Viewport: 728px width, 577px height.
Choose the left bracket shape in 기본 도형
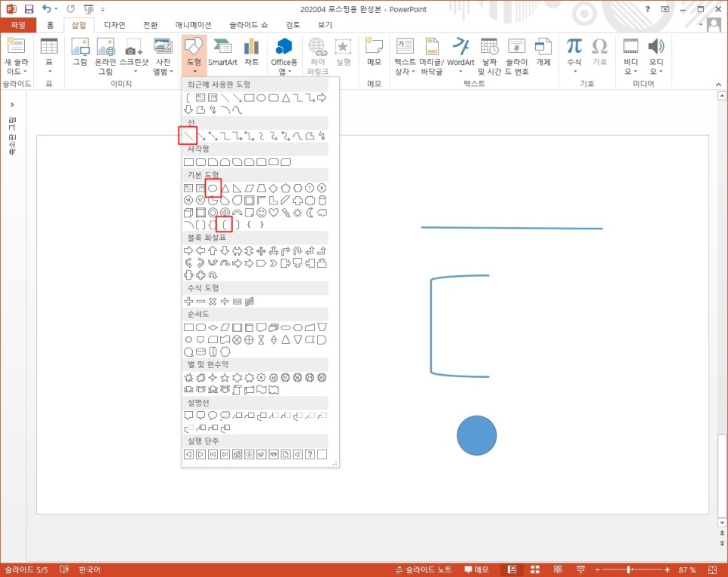click(x=225, y=225)
